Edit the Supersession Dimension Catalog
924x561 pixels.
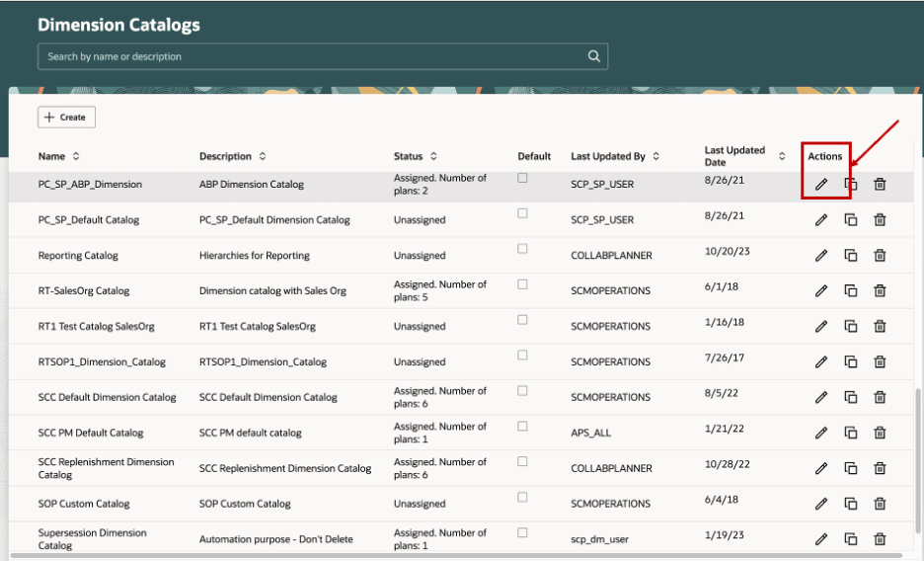click(x=821, y=538)
